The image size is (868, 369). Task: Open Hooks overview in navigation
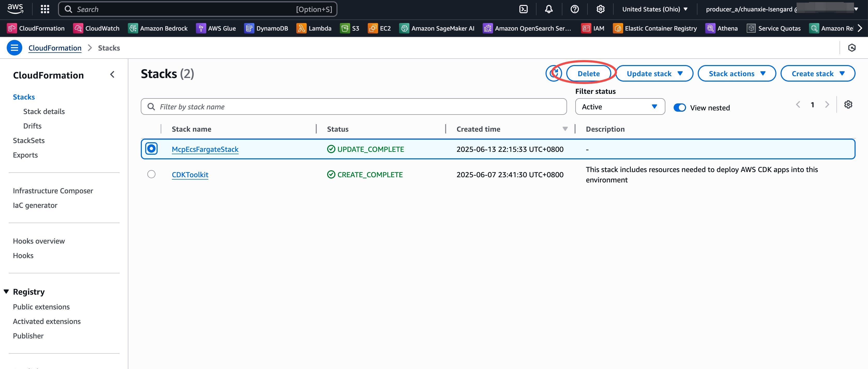pos(39,241)
